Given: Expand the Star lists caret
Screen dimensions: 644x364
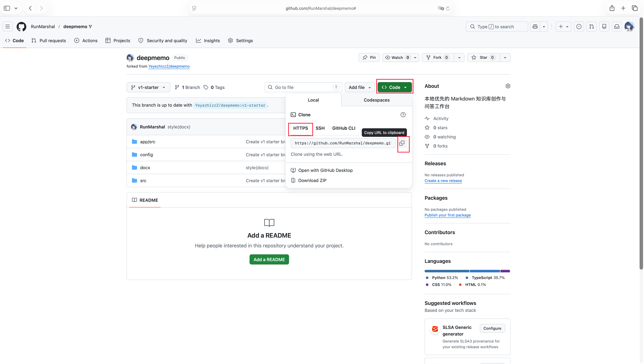Looking at the screenshot, I should coord(505,58).
